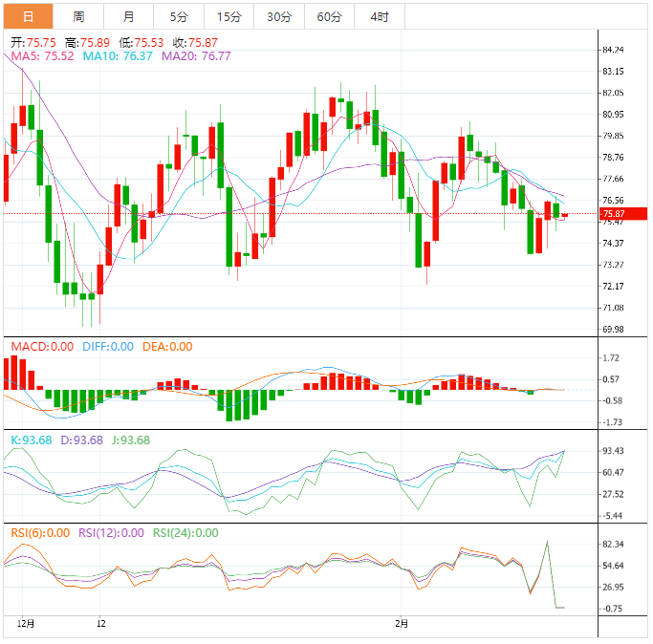Select the 15分 interval tab
The height and width of the screenshot is (644, 653).
point(229,16)
